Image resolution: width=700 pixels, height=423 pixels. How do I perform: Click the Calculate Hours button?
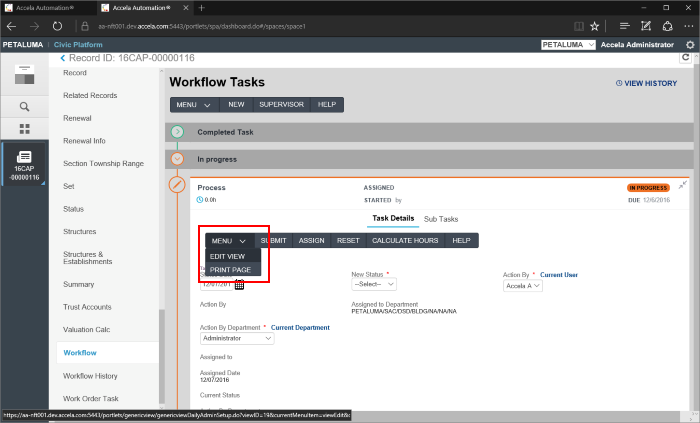pos(404,241)
